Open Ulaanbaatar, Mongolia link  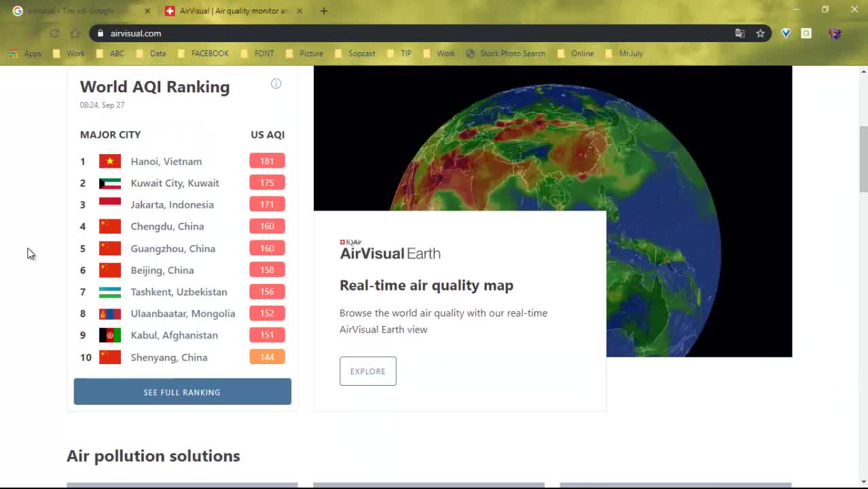183,314
